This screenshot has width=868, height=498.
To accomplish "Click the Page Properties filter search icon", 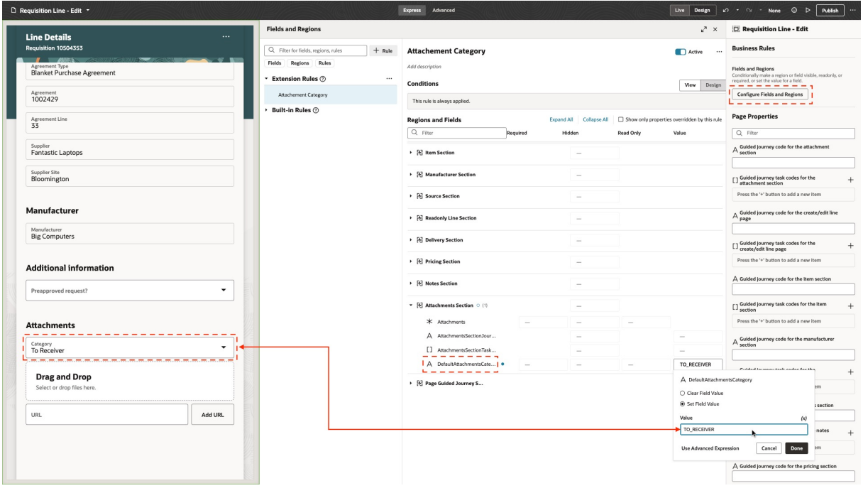I will coord(740,133).
